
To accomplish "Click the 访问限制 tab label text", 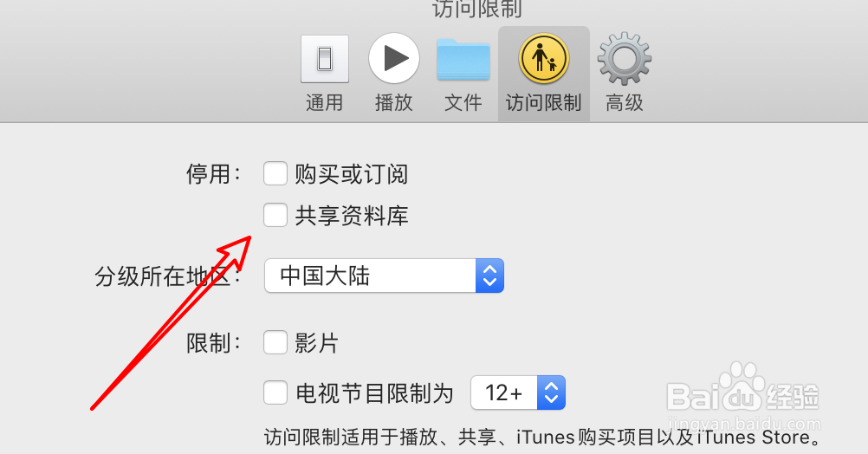I will point(544,103).
